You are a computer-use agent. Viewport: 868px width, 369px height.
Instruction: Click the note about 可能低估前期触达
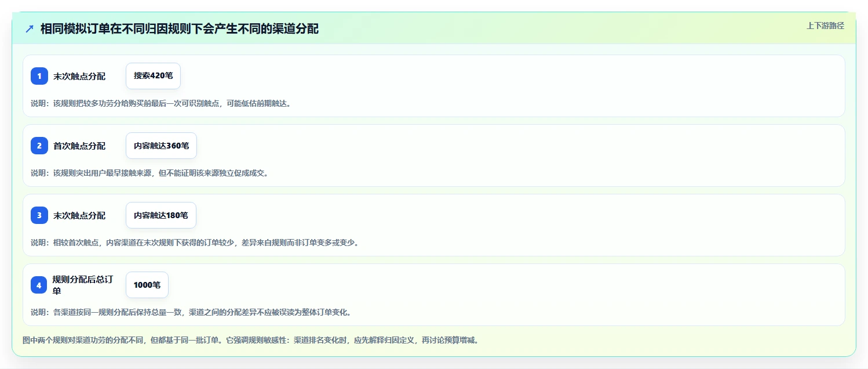pyautogui.click(x=161, y=103)
